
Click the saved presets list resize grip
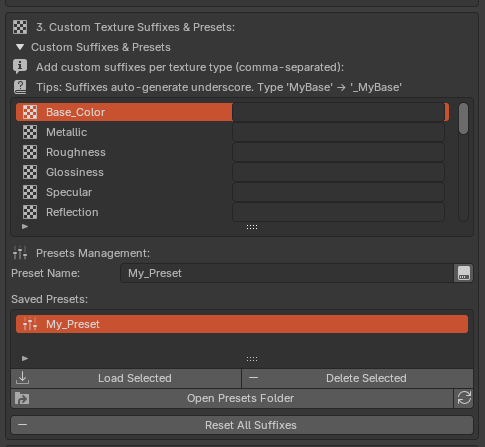click(252, 359)
